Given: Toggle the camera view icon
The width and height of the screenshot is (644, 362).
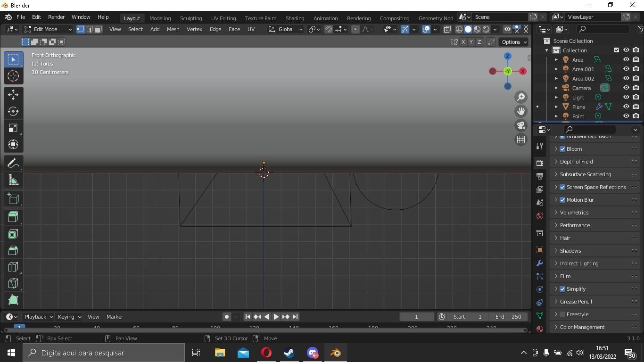Looking at the screenshot, I should tap(521, 125).
